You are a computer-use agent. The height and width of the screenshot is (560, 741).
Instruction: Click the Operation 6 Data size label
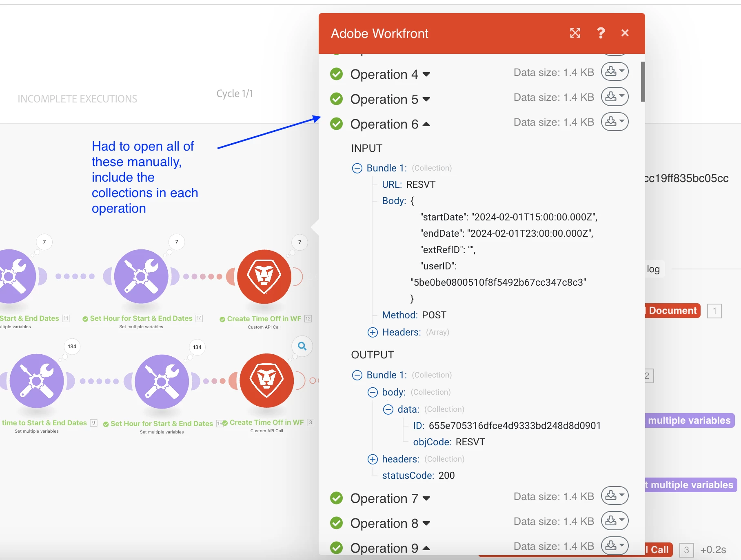click(x=554, y=122)
